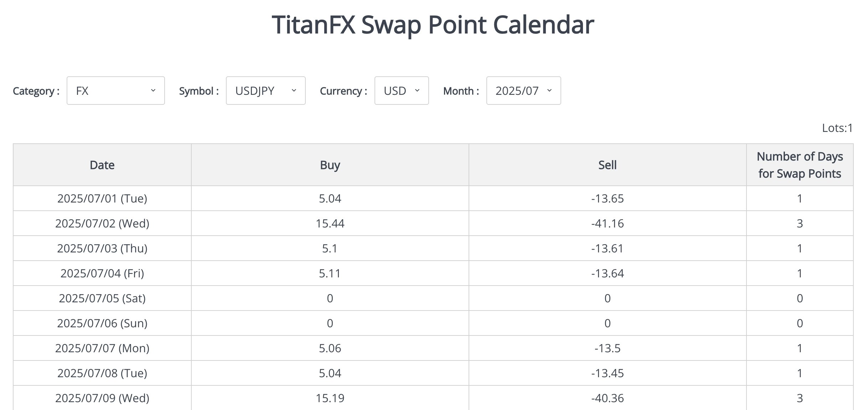Click the Number of Days for Swap Points header
Screen dimensions: 868x410
tap(799, 164)
